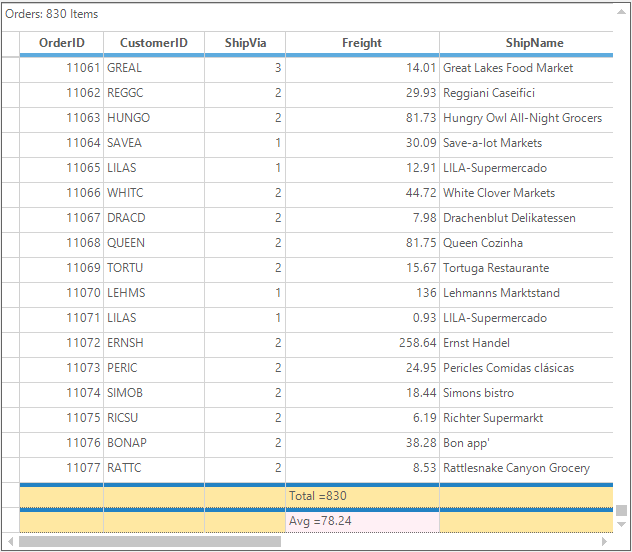Image resolution: width=632 pixels, height=552 pixels.
Task: Select row header of order 11061
Action: (10, 70)
